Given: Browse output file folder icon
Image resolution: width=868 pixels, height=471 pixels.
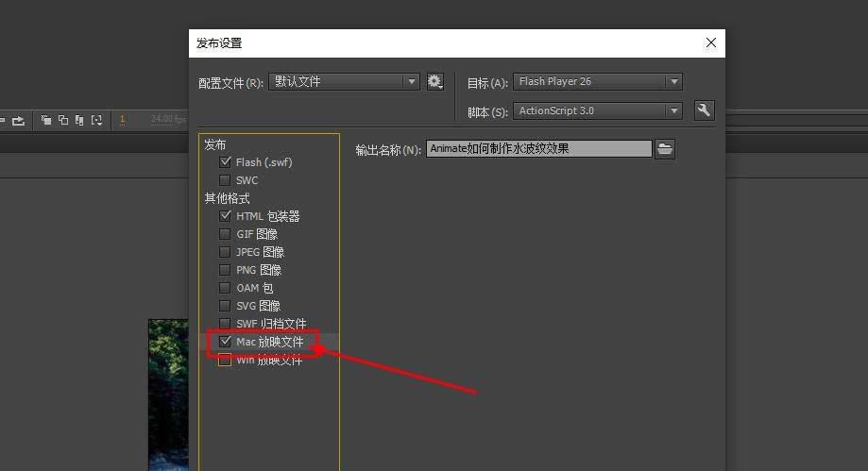Looking at the screenshot, I should tap(665, 149).
